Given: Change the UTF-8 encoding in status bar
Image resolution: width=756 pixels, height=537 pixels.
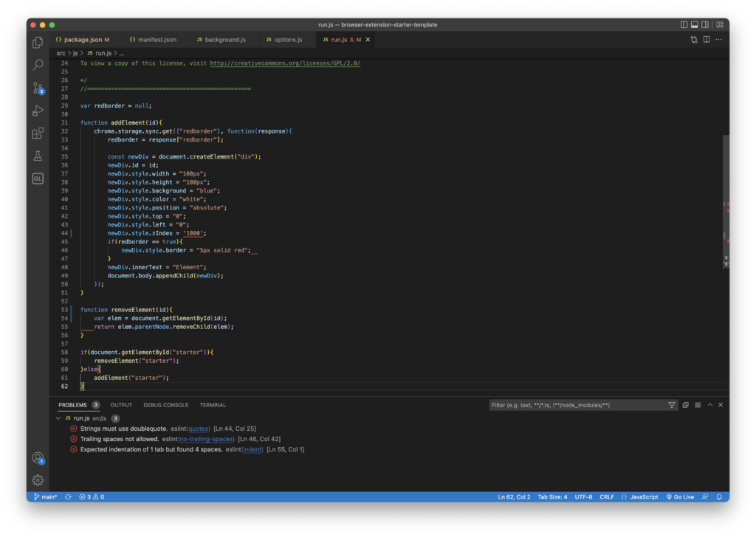Looking at the screenshot, I should (x=583, y=497).
